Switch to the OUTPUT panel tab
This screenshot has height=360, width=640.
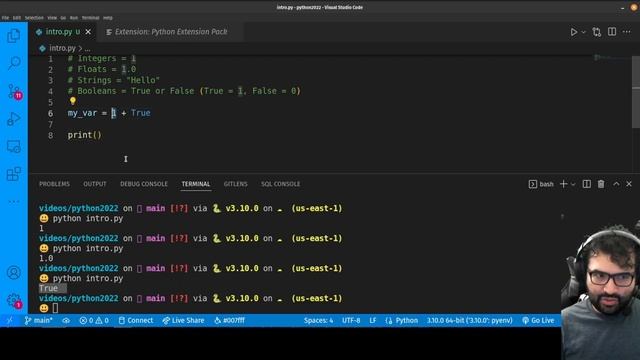pyautogui.click(x=95, y=184)
